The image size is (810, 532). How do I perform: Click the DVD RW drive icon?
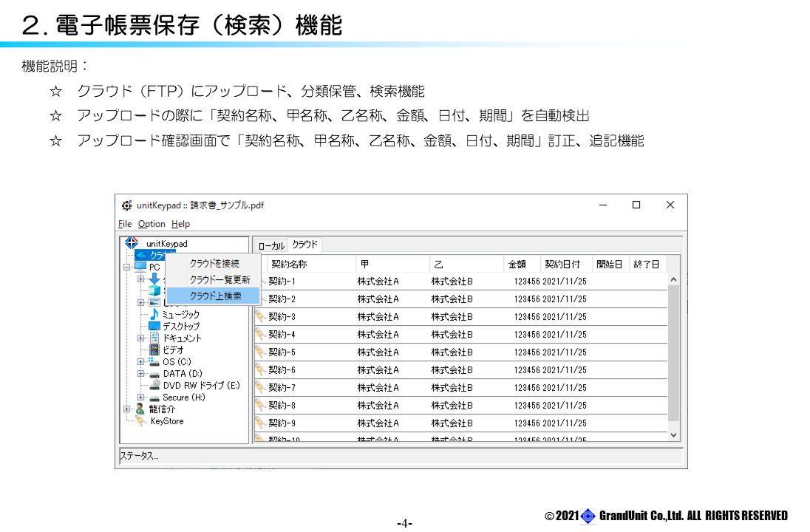point(154,385)
